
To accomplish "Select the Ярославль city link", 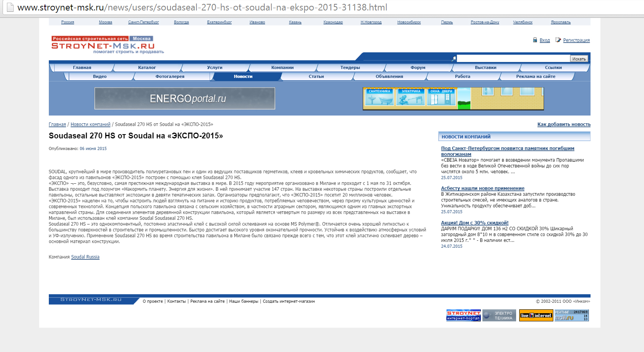I will pos(561,22).
